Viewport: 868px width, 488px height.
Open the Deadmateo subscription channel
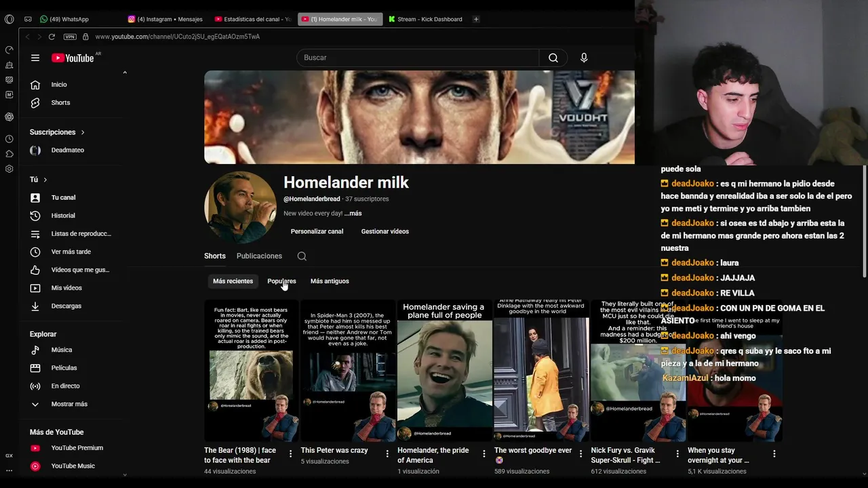click(67, 150)
